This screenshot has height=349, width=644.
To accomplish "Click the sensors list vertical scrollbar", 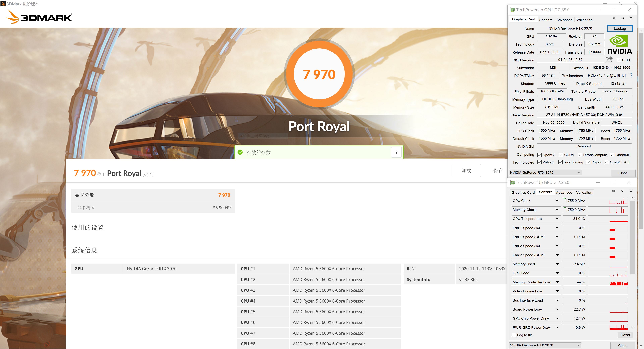I will (x=632, y=238).
